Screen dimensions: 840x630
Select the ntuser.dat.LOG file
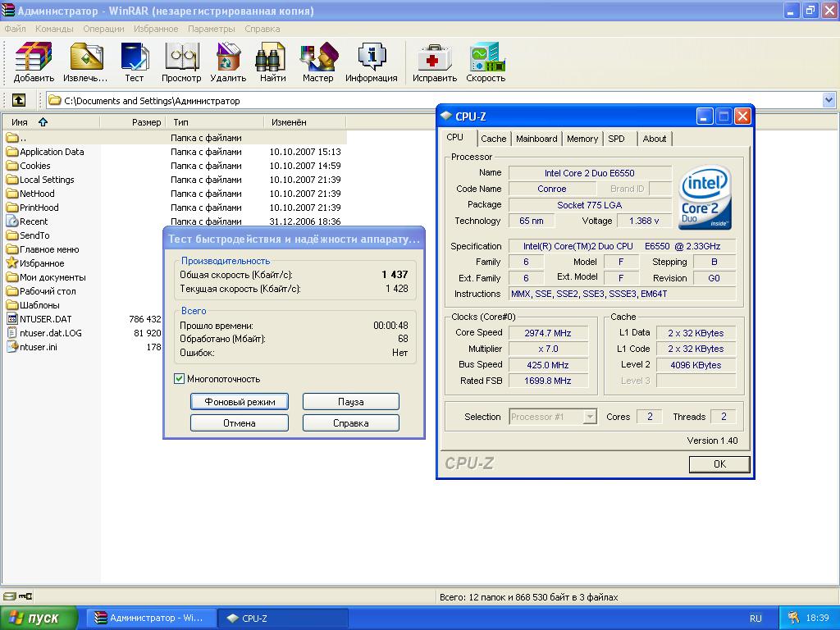pyautogui.click(x=44, y=333)
